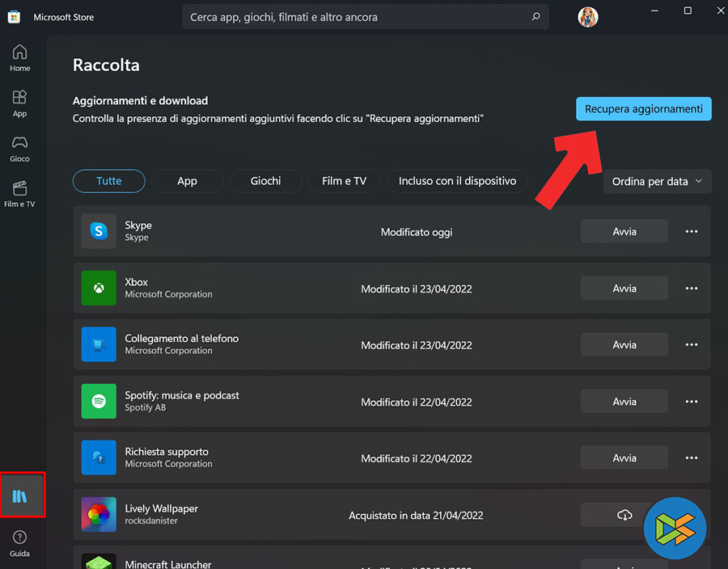Open the user profile avatar
The height and width of the screenshot is (569, 728).
588,17
